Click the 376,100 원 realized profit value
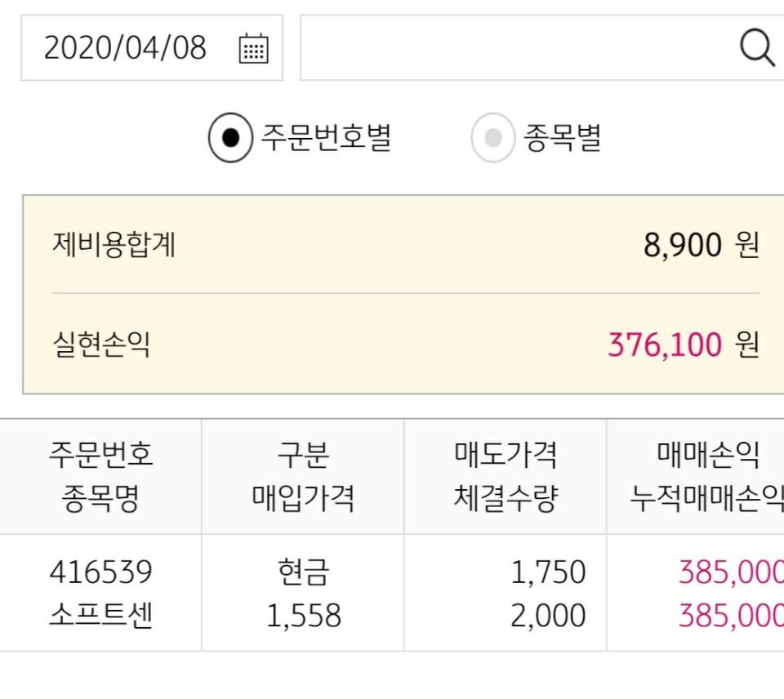The image size is (784, 699). [x=683, y=345]
